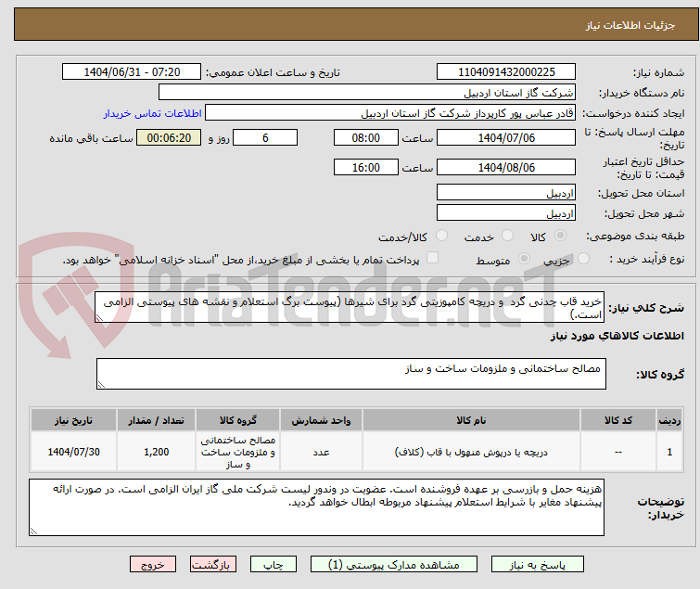Click the delivery province field اردبیل

[x=506, y=192]
